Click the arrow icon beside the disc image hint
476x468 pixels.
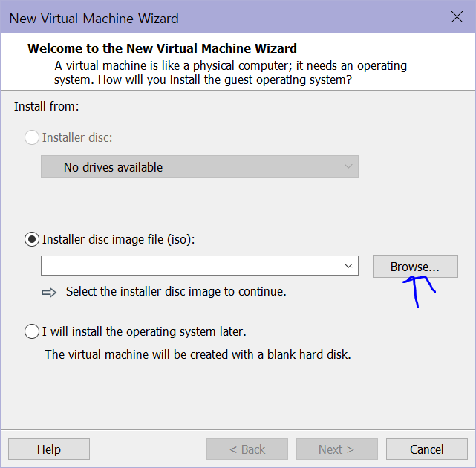[x=49, y=293]
